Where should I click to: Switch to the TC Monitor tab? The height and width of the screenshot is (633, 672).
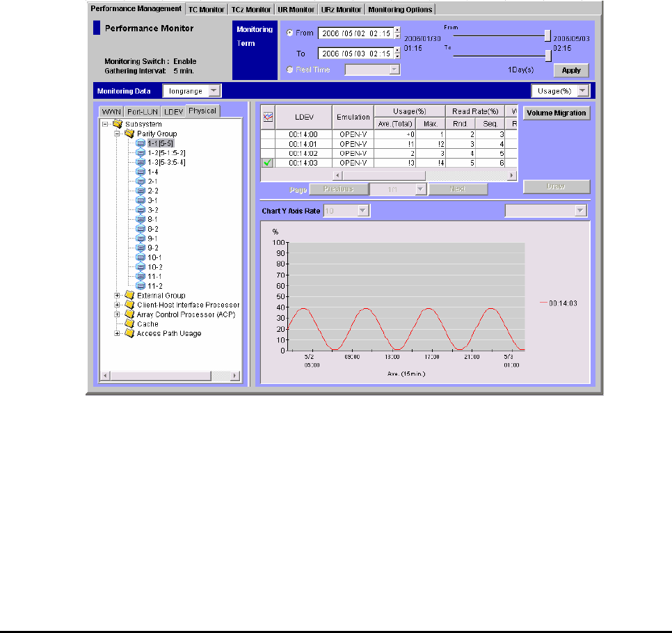(x=207, y=9)
